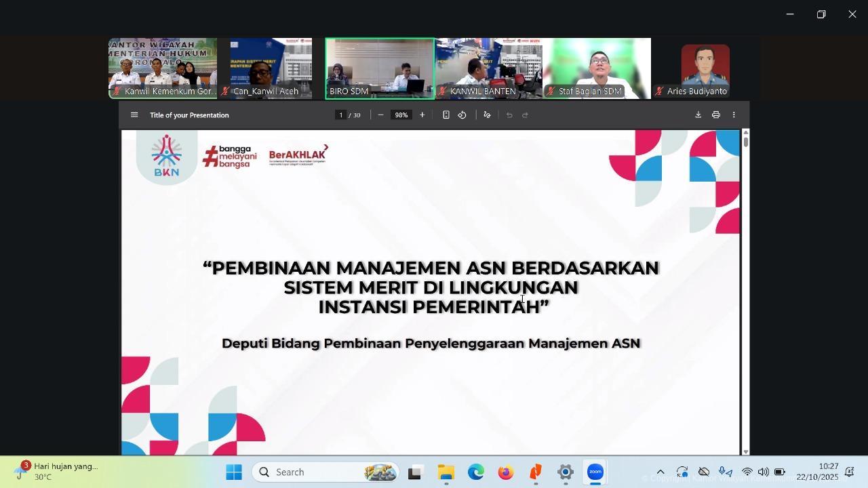Open the PDF sidebar hamburger menu
The image size is (868, 488).
click(x=134, y=115)
